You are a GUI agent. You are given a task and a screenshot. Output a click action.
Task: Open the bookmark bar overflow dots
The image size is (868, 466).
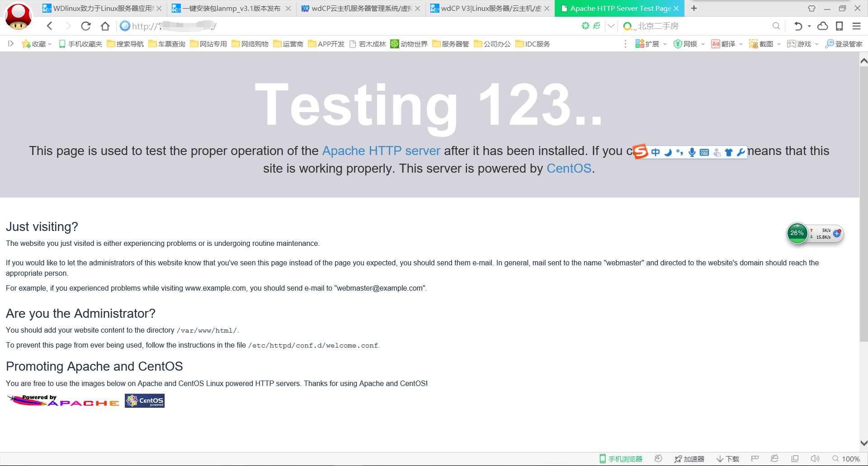tap(625, 44)
